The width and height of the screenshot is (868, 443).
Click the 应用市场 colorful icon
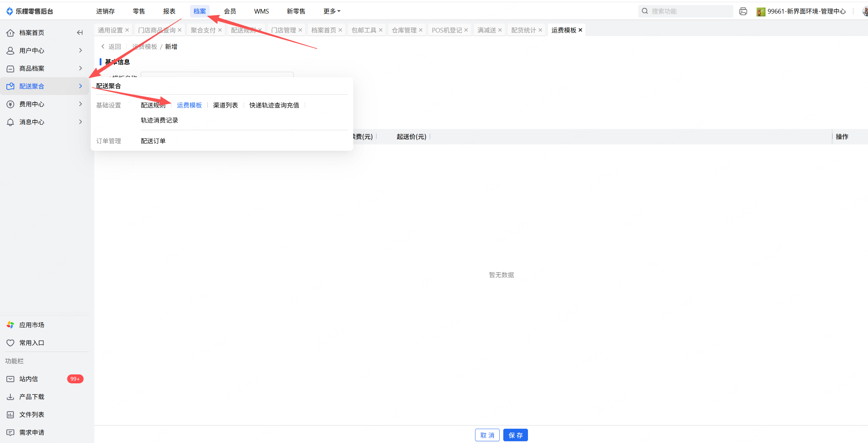coord(10,325)
